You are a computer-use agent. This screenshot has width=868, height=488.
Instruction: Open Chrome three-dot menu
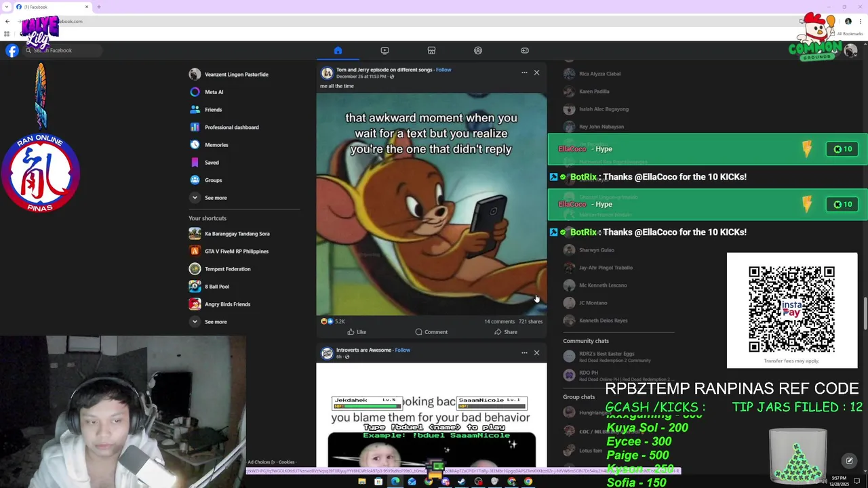(x=860, y=21)
